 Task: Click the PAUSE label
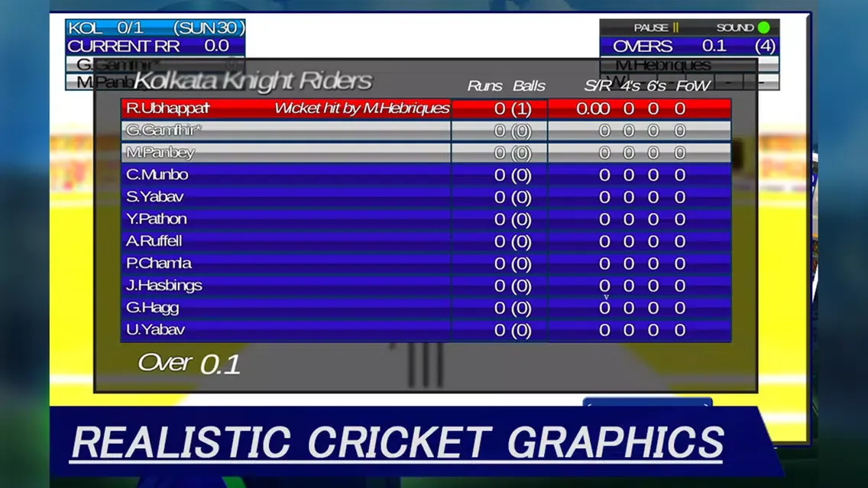pos(650,27)
